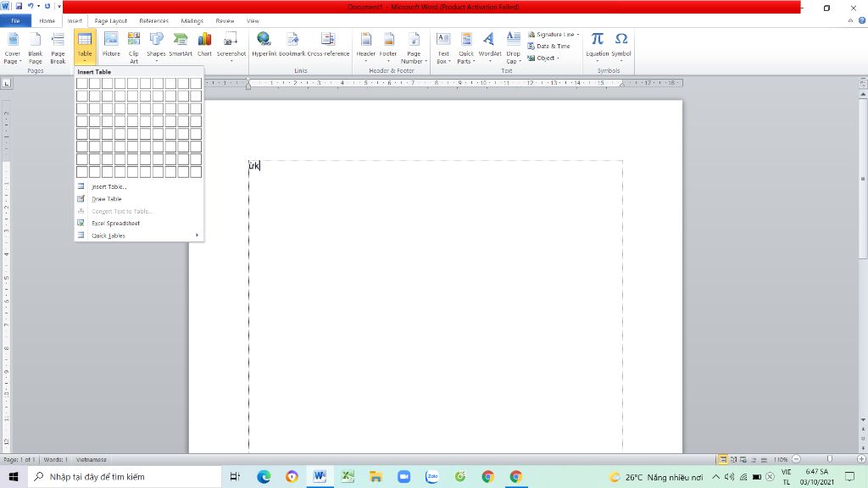The width and height of the screenshot is (868, 488).
Task: Expand the Object dropdown arrow
Action: tap(558, 58)
